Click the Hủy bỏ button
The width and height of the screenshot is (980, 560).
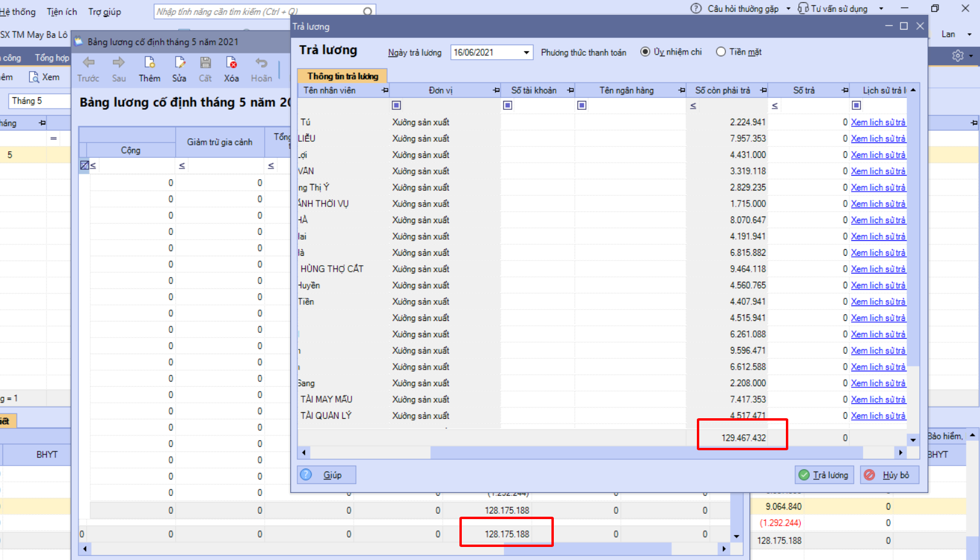889,475
